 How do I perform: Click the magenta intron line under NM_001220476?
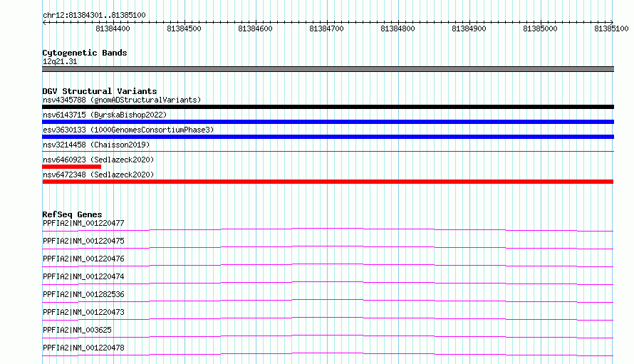[x=328, y=264]
